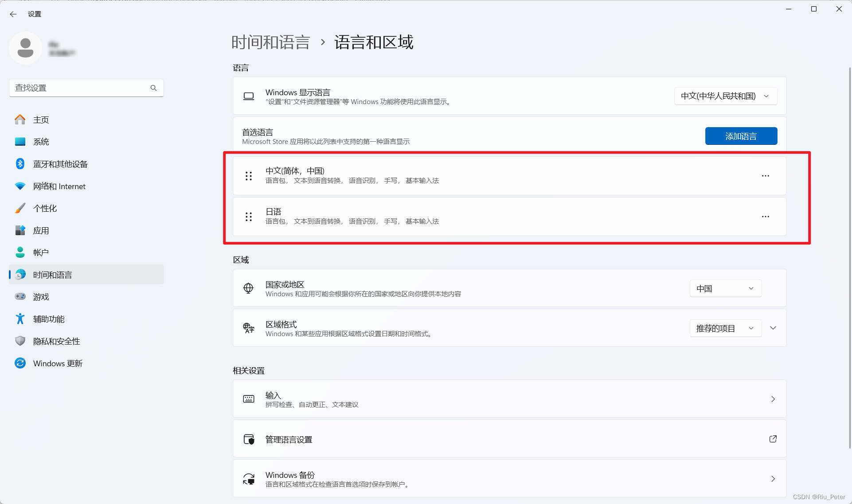Open the 国家或地区 dropdown showing 中国

click(726, 288)
